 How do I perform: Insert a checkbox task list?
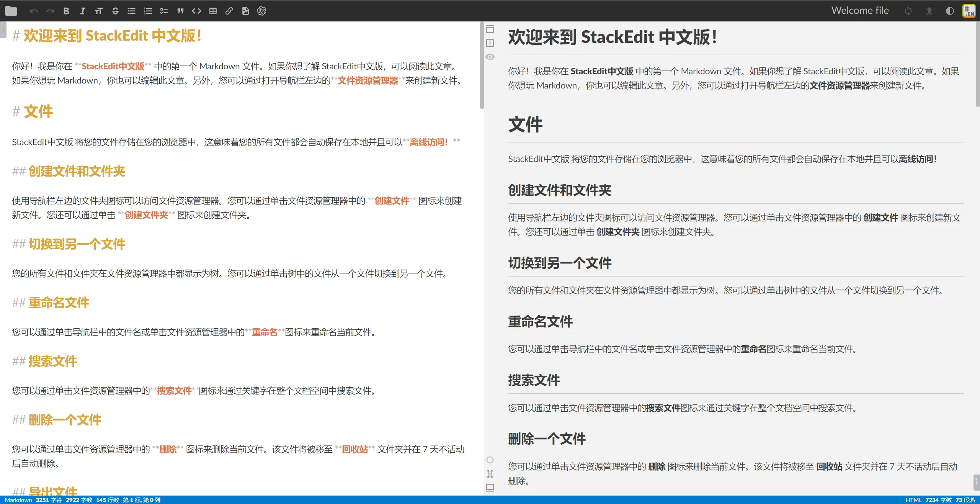[164, 11]
